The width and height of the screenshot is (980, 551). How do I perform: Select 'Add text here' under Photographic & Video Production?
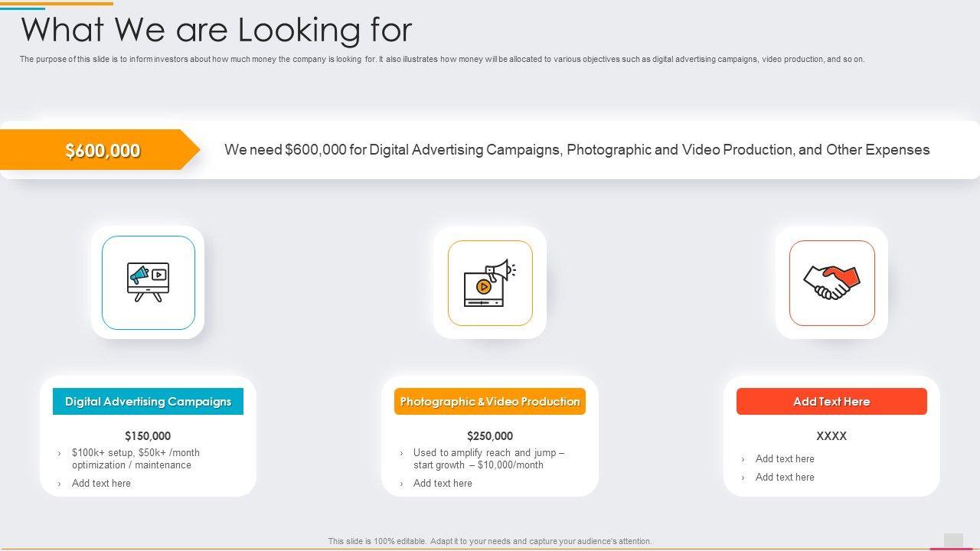[x=443, y=484]
